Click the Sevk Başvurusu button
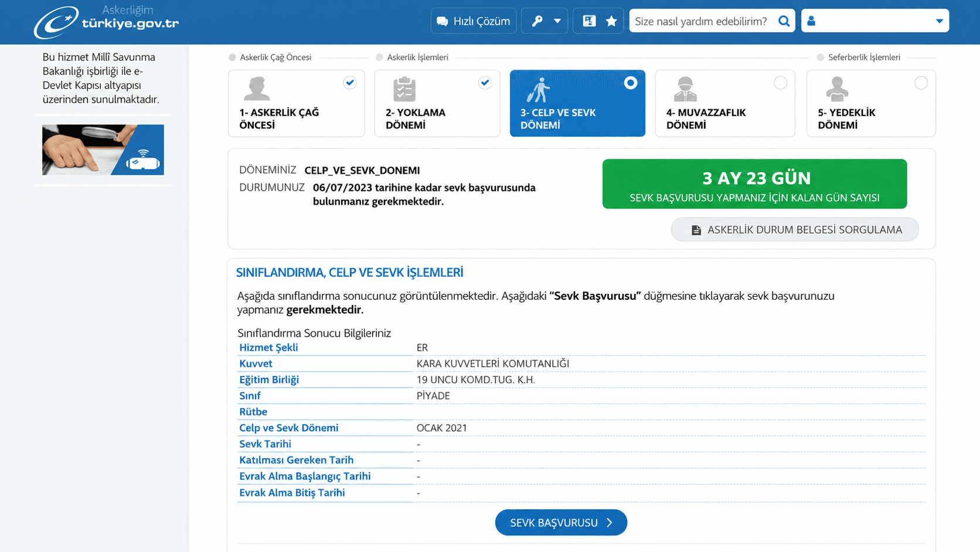 (561, 523)
